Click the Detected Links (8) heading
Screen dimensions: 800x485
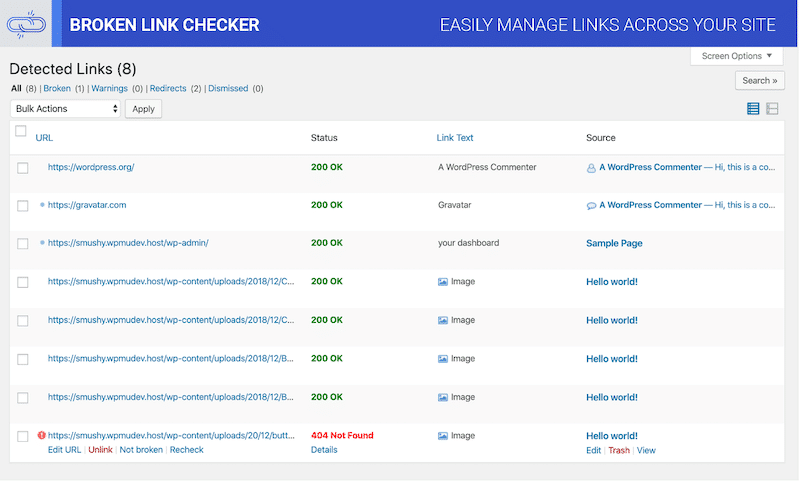tap(73, 69)
